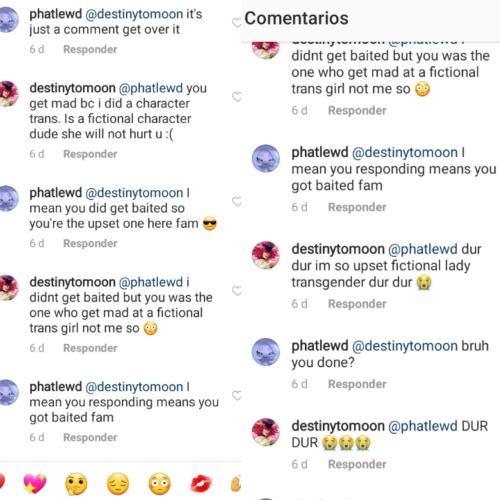Tap phatlewd username in "get over it" comment

[x=56, y=14]
